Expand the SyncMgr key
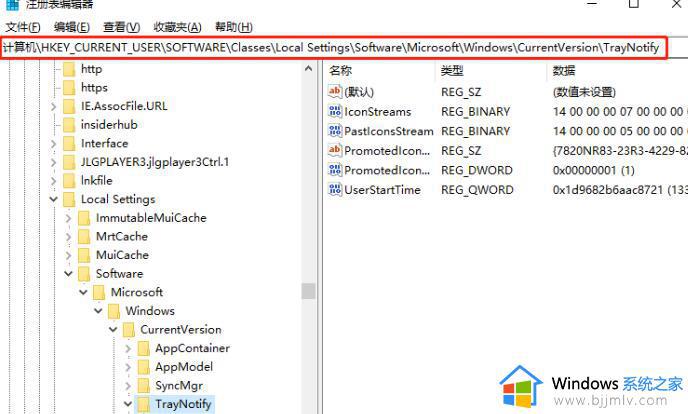This screenshot has height=414, width=688. [x=128, y=386]
